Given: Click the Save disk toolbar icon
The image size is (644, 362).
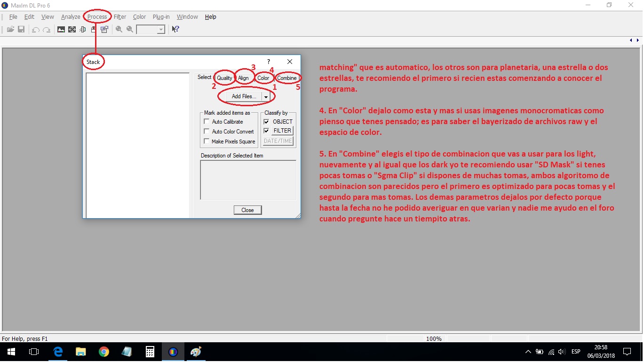Looking at the screenshot, I should point(21,29).
